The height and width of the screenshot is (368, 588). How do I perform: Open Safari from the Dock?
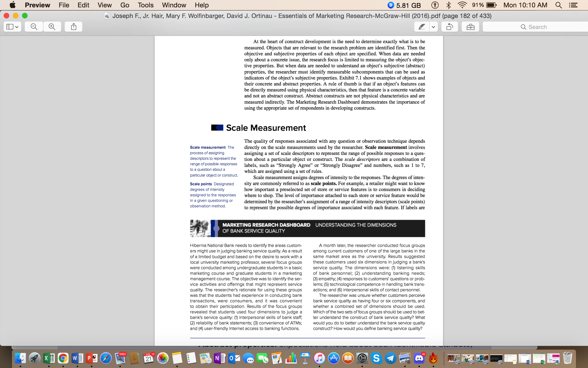pyautogui.click(x=106, y=358)
